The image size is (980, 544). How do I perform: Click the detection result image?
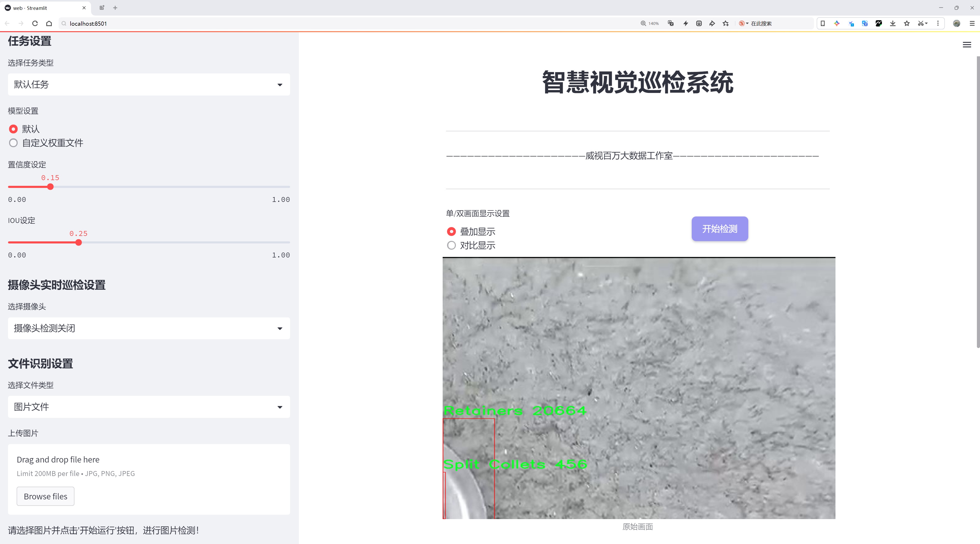click(639, 388)
